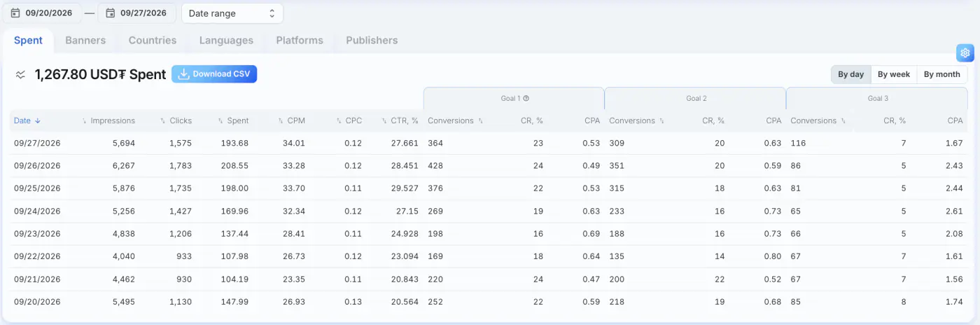Viewport: 980px width, 325px height.
Task: Click Goal 1 conversions value 428
Action: click(435, 166)
